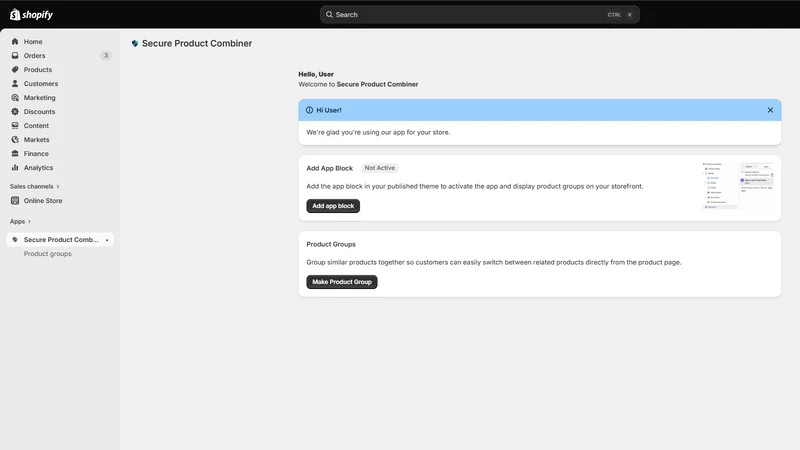Screen dimensions: 800x450
Task: Dismiss the Hi User banner
Action: [x=770, y=110]
